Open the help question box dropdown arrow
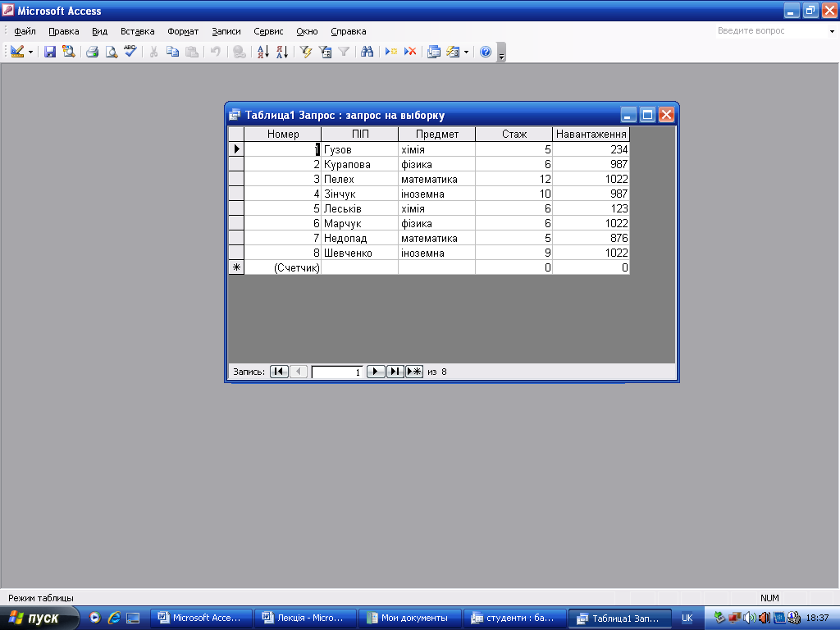840x630 pixels. [832, 31]
